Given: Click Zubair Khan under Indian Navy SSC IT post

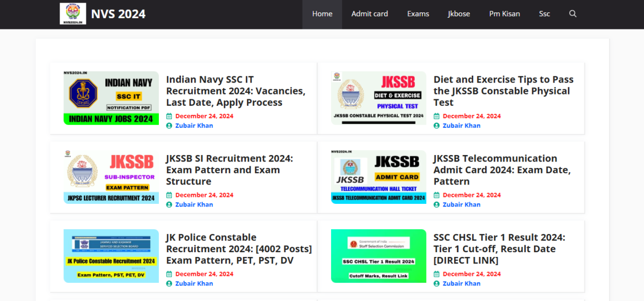Looking at the screenshot, I should tap(194, 126).
